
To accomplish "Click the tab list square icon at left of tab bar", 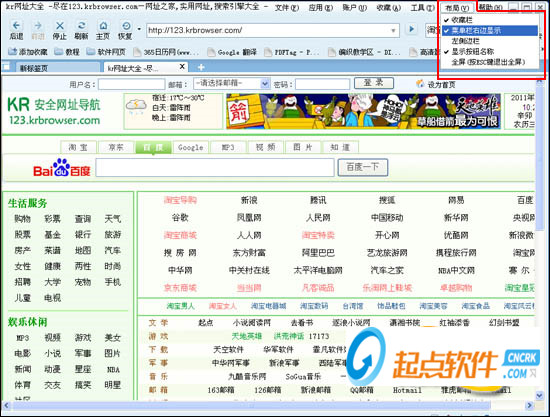I will coord(6,66).
